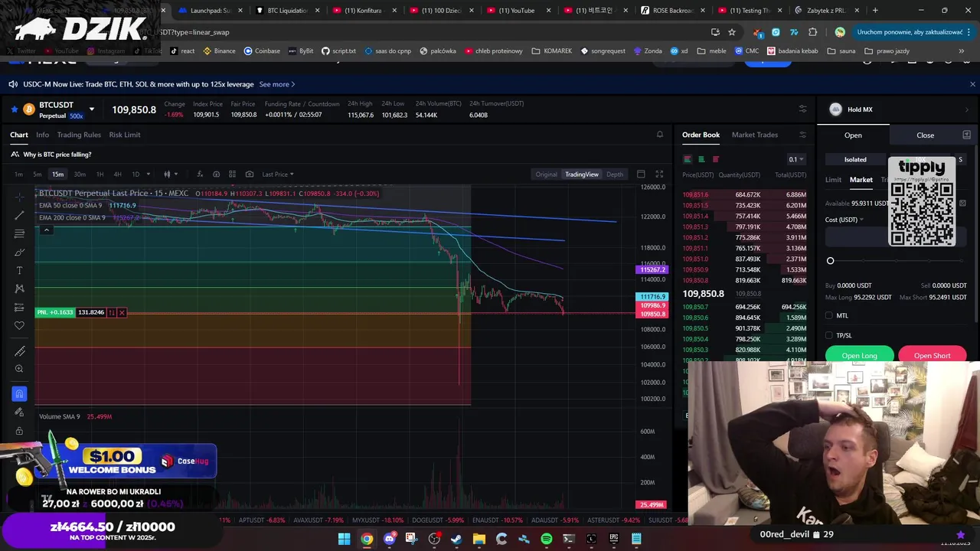Open the calculator icon beside Close tab
Screen dimensions: 980x551
(966, 135)
